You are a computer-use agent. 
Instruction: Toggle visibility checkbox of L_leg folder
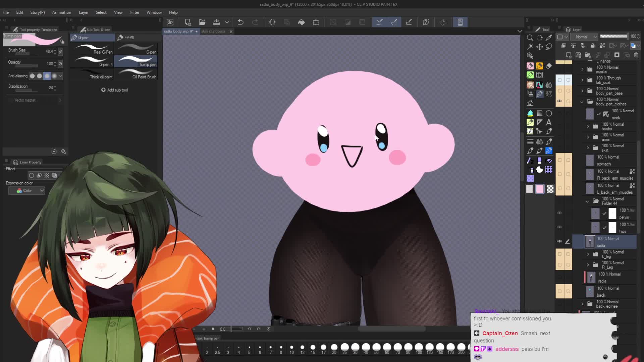pos(559,254)
